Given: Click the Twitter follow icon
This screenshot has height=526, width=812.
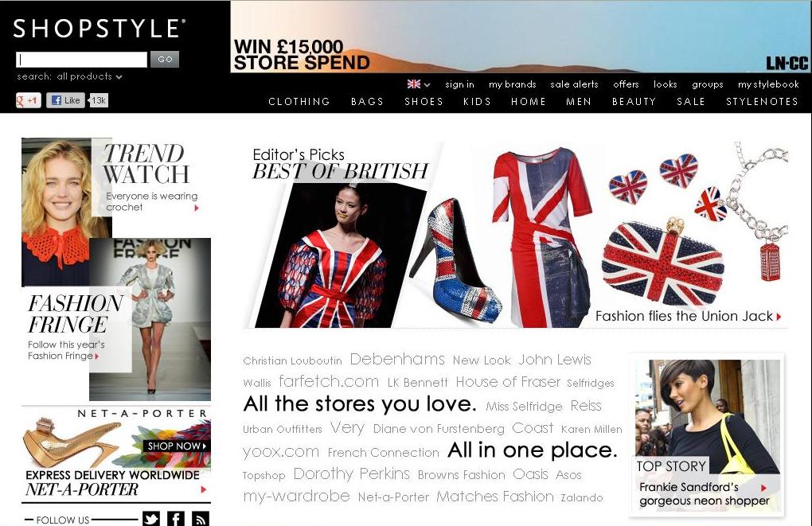Looking at the screenshot, I should point(151,519).
